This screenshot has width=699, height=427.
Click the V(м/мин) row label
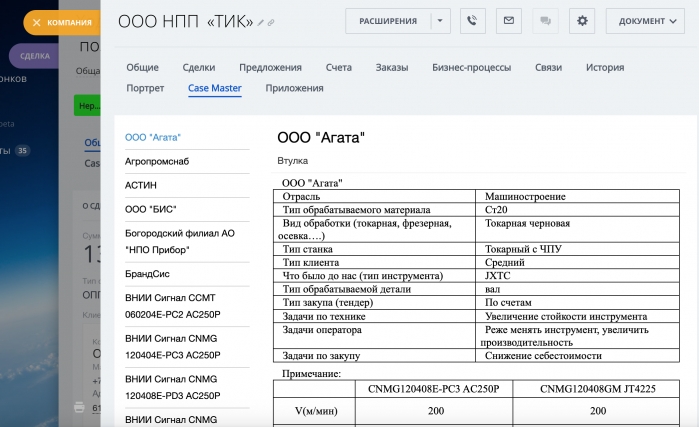click(x=316, y=411)
